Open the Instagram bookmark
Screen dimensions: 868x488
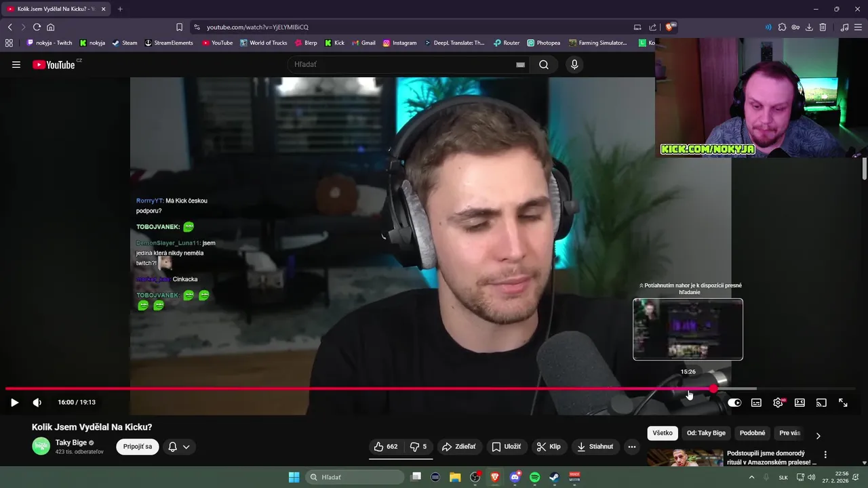(x=400, y=43)
